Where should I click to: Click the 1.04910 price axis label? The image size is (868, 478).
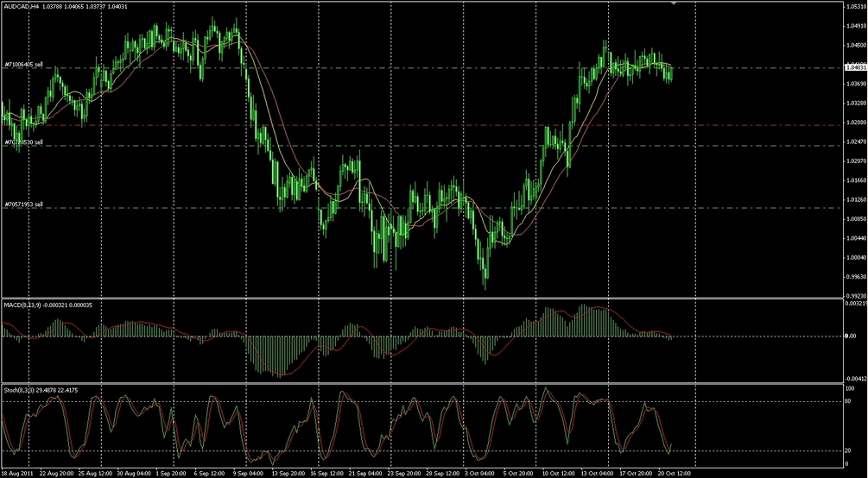[x=855, y=26]
